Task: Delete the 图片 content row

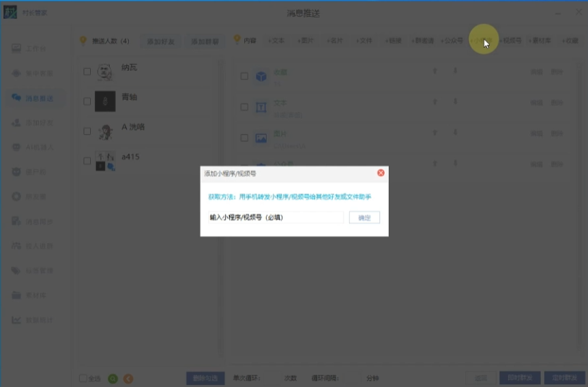Action: point(557,133)
